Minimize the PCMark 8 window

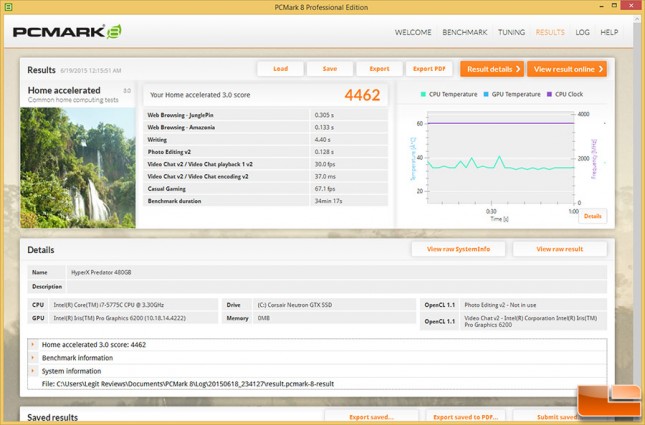point(601,6)
